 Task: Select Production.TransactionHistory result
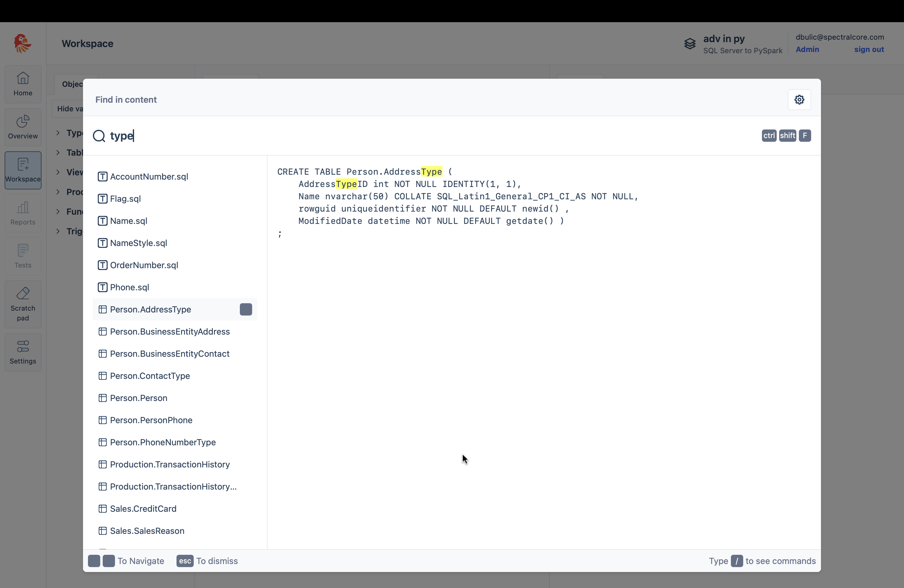(169, 464)
